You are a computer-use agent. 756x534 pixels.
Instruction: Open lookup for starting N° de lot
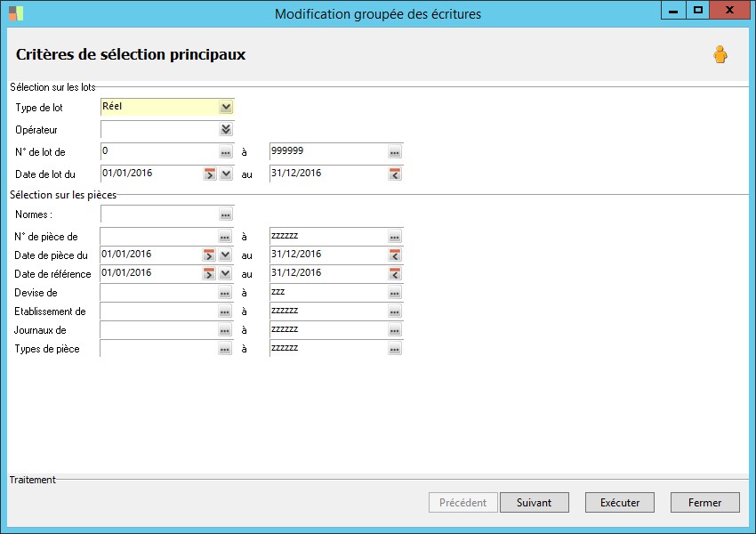(226, 152)
